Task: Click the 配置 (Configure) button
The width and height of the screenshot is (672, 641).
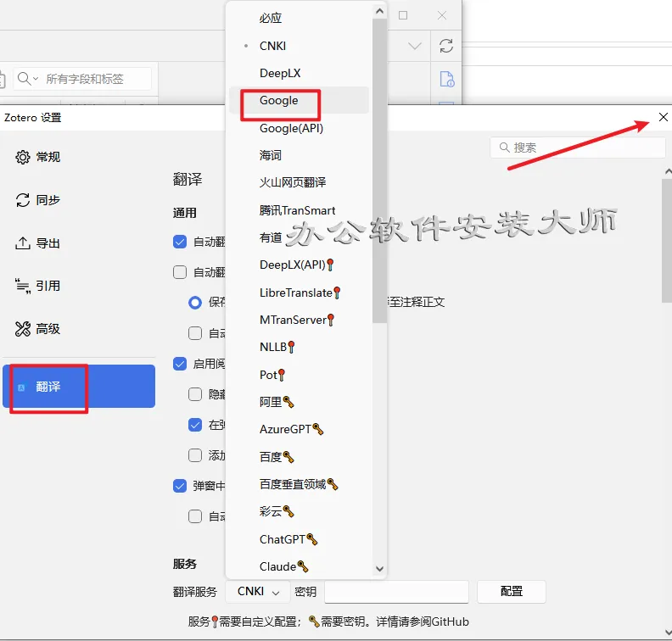Action: [512, 592]
